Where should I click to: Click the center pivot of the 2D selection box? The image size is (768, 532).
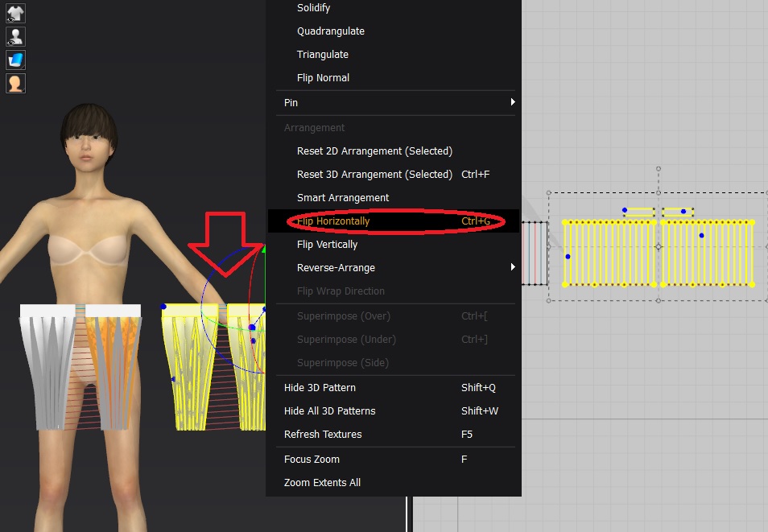click(659, 246)
